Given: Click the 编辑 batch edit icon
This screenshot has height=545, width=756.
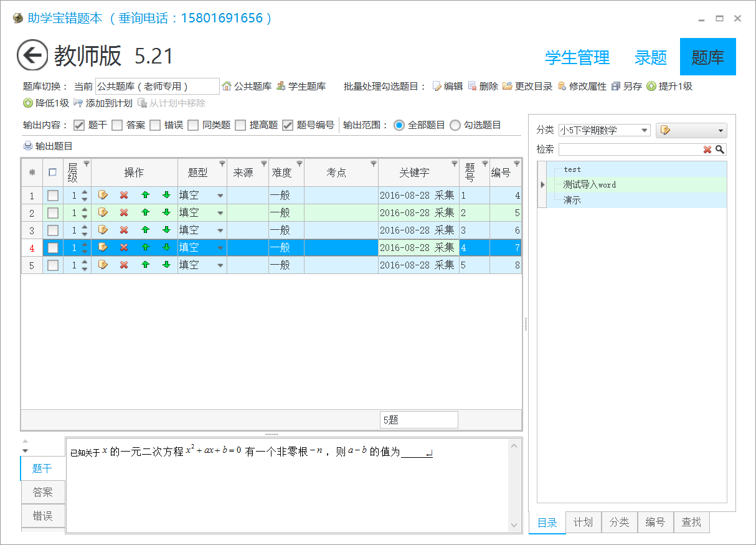Looking at the screenshot, I should (438, 87).
